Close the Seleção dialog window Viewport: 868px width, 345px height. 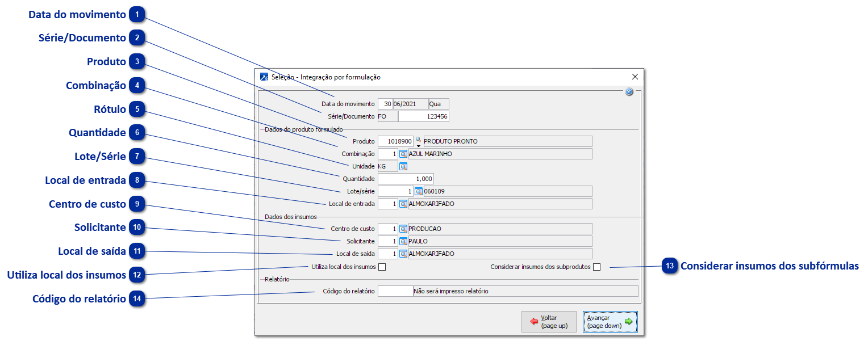tap(635, 77)
